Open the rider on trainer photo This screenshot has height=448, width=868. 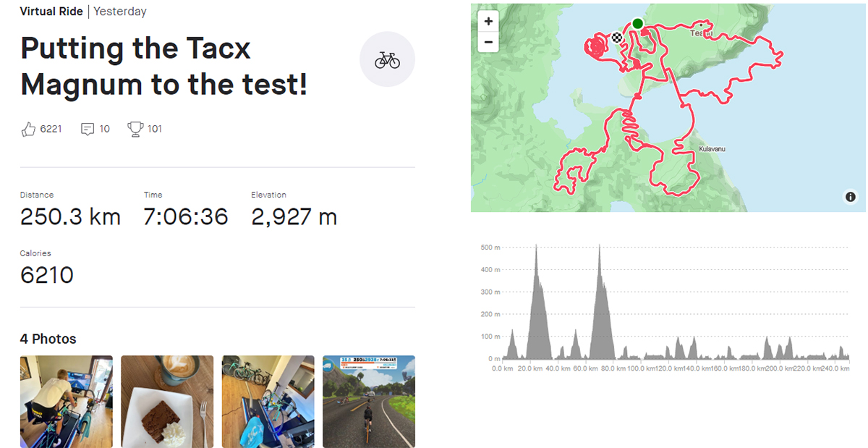[67, 402]
